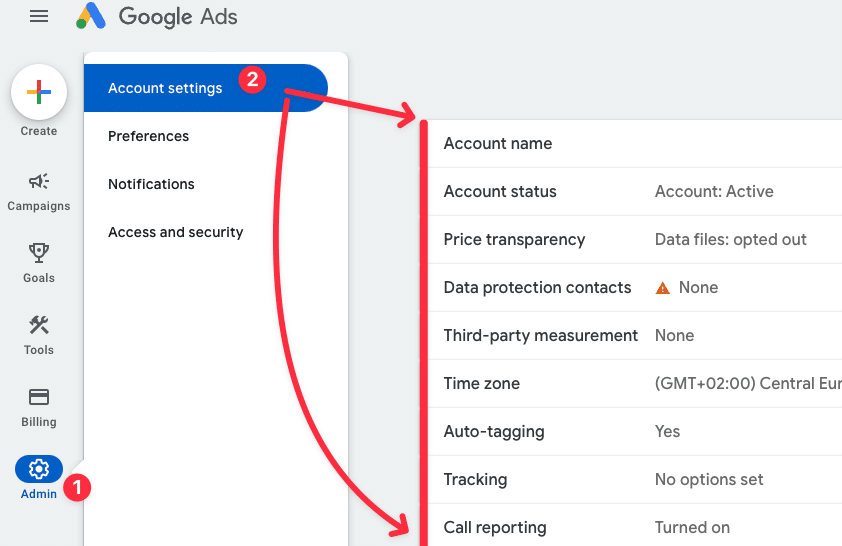Expand the Call reporting row
The width and height of the screenshot is (842, 546).
[635, 526]
